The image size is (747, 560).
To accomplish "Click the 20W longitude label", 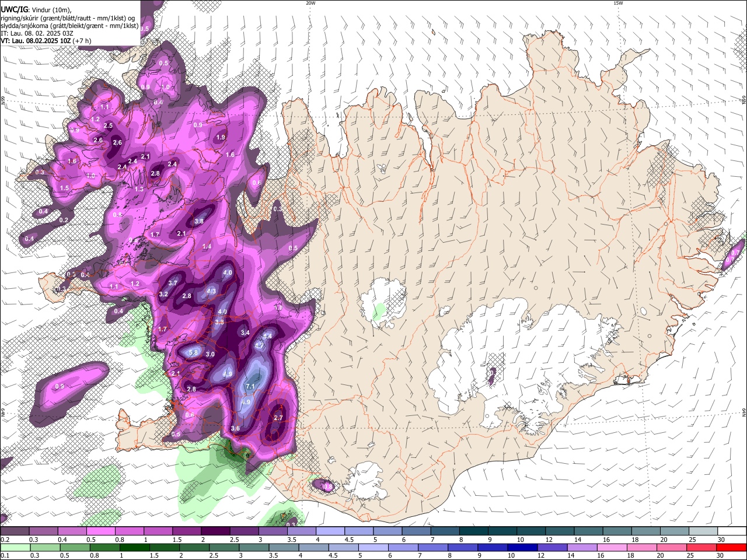I will [310, 3].
